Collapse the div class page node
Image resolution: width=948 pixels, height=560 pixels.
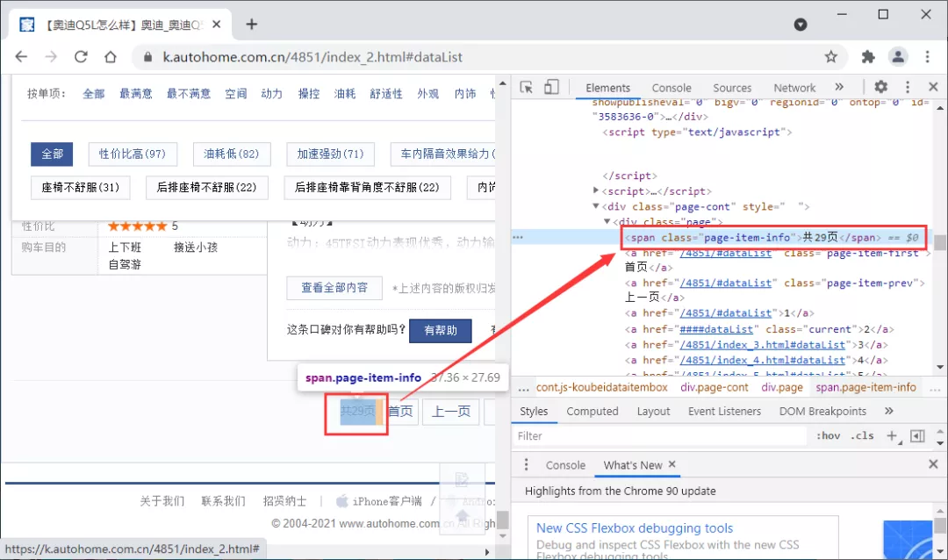(607, 221)
